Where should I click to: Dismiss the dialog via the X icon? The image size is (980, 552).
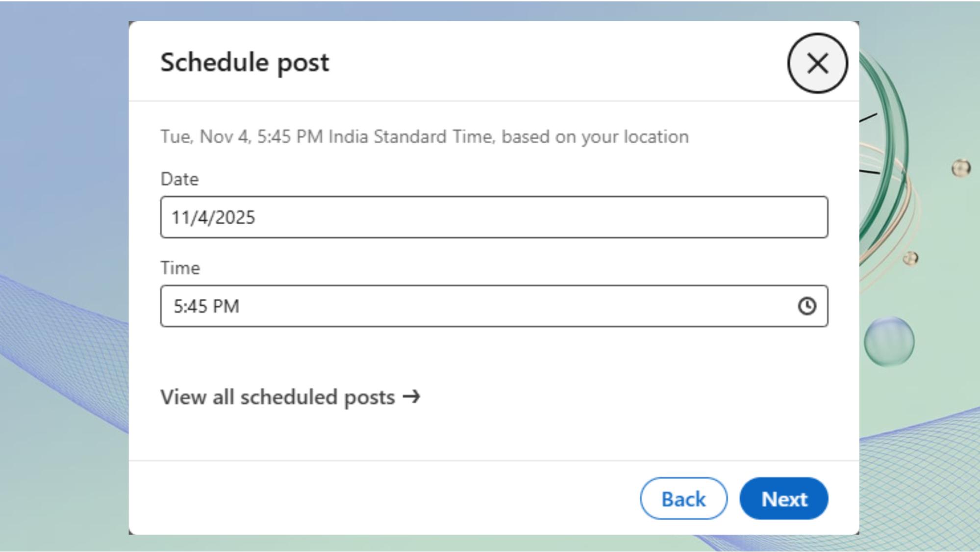(817, 63)
